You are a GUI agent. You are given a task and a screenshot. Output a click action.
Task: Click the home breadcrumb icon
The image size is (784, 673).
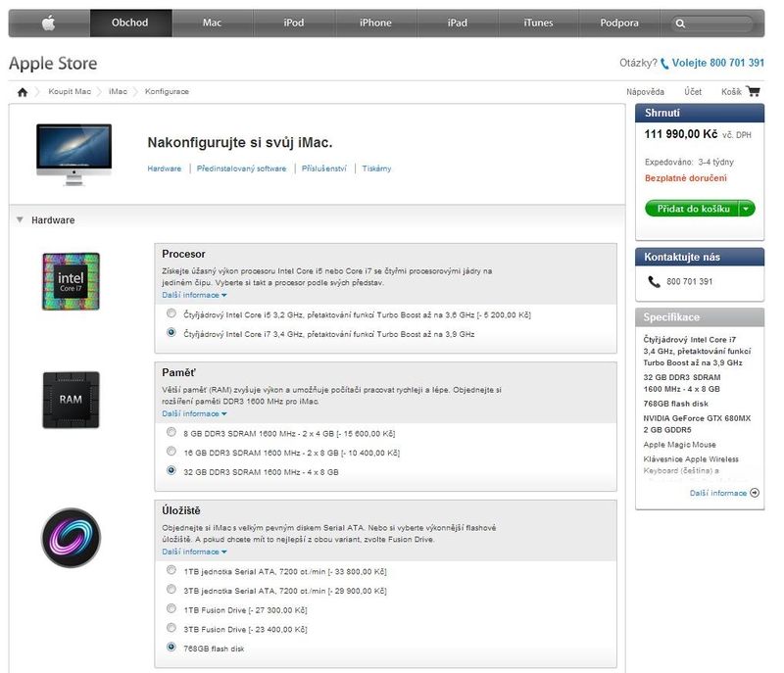point(23,92)
